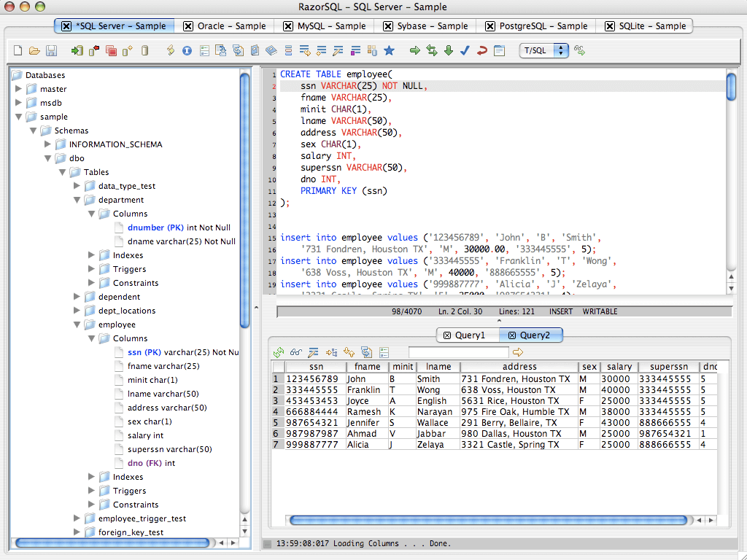Click the results horizontal scrollbar

pos(487,520)
